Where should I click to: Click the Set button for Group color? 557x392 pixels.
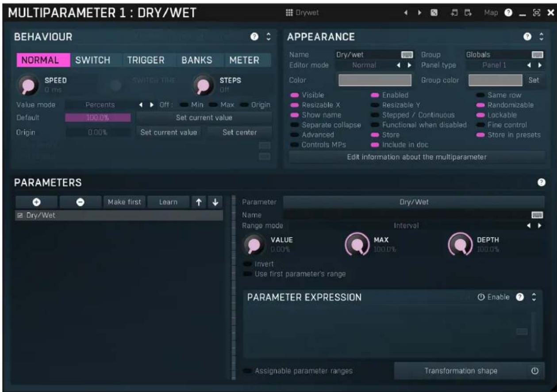point(534,80)
